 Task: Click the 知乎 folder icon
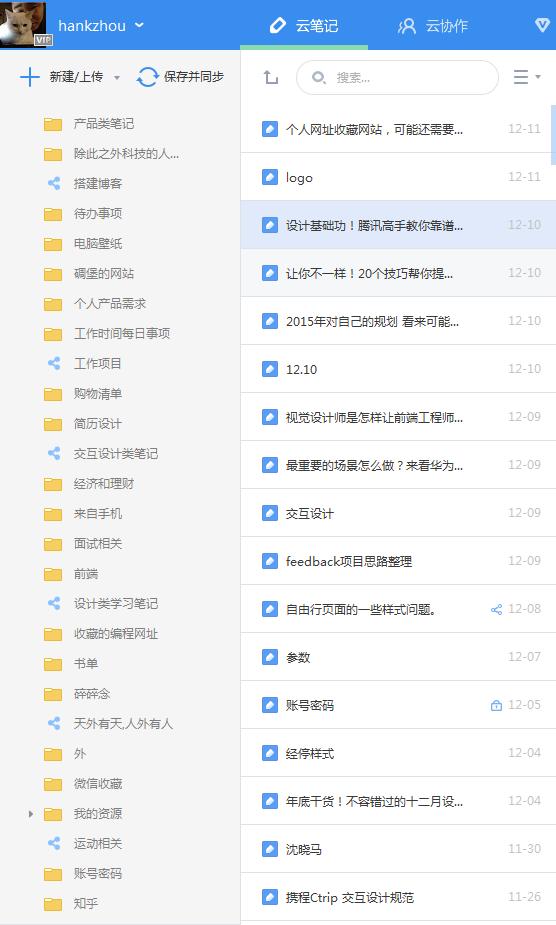click(x=53, y=904)
